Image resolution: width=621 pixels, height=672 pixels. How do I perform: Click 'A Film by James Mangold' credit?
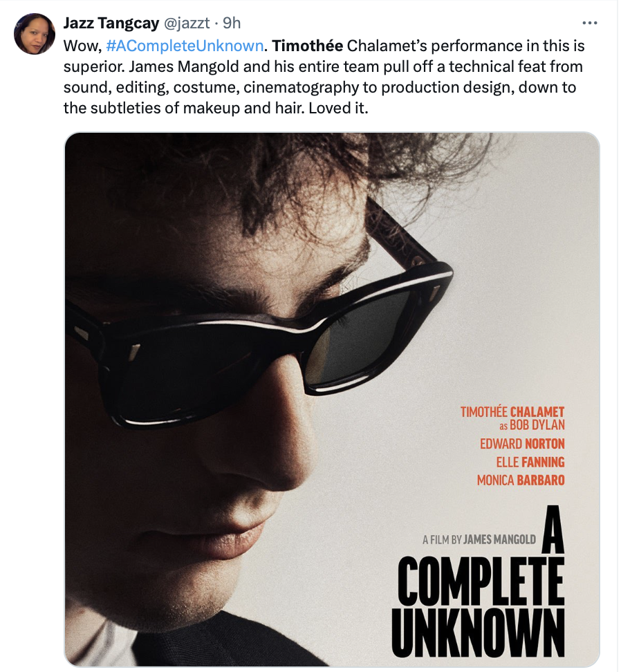click(x=479, y=539)
